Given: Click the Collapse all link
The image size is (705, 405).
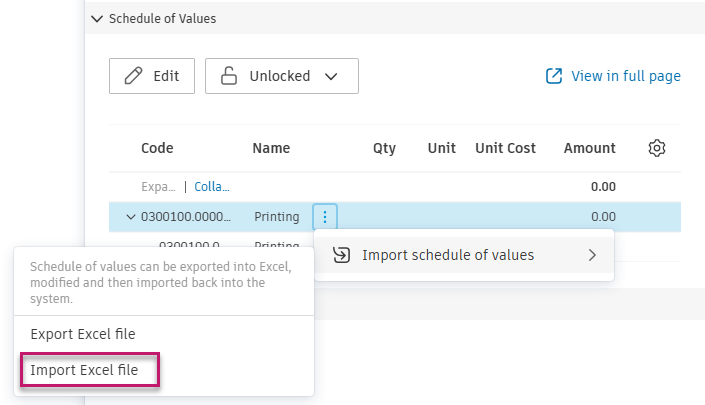Looking at the screenshot, I should (212, 187).
